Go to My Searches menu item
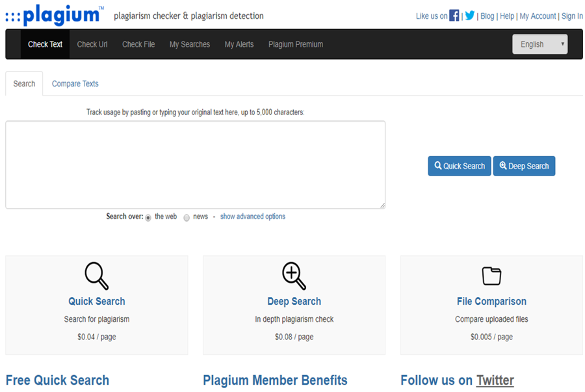The image size is (585, 392). tap(190, 44)
